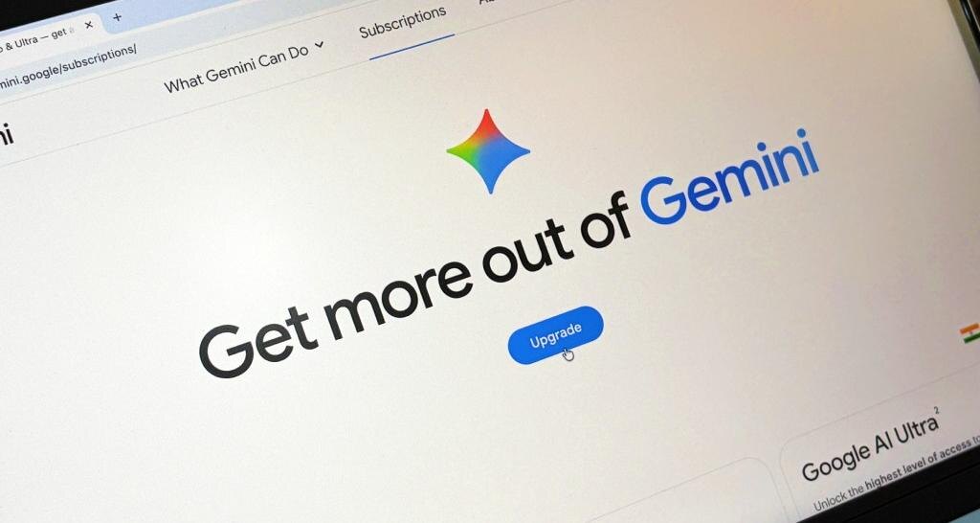Close the Gemini subscriptions browser tab
The width and height of the screenshot is (980, 523).
coord(89,25)
